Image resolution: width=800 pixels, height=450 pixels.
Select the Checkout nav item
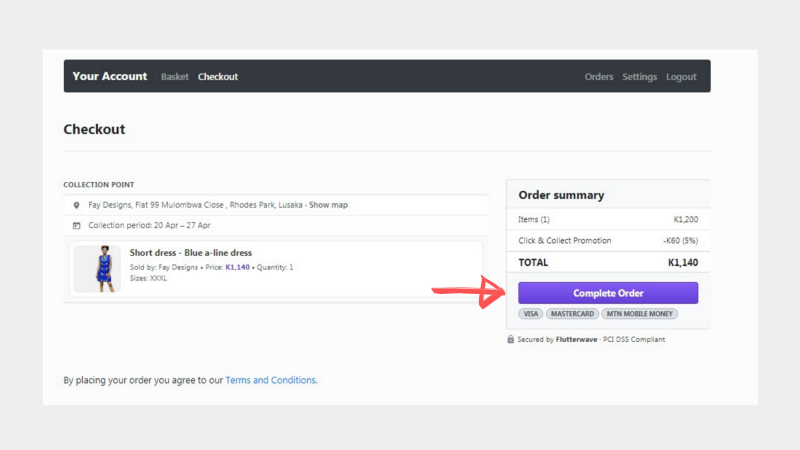[218, 77]
